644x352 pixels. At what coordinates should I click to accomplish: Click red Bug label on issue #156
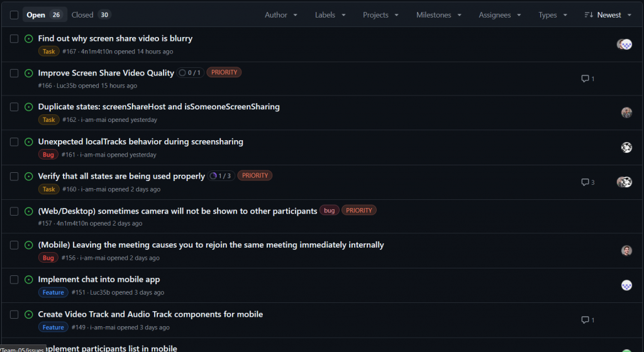click(x=48, y=258)
